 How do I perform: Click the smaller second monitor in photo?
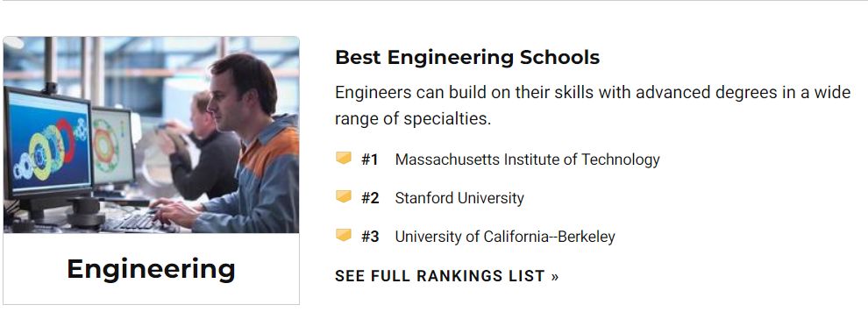112,147
